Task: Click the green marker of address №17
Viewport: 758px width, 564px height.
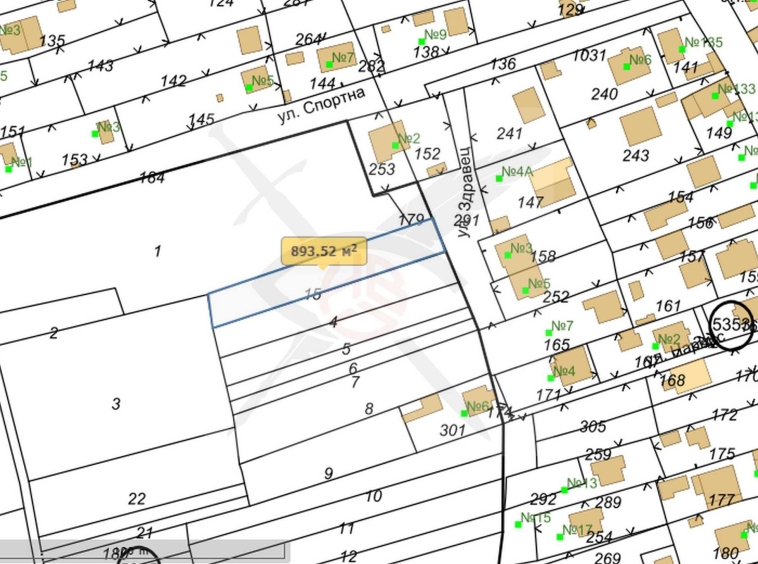Action: pyautogui.click(x=560, y=537)
